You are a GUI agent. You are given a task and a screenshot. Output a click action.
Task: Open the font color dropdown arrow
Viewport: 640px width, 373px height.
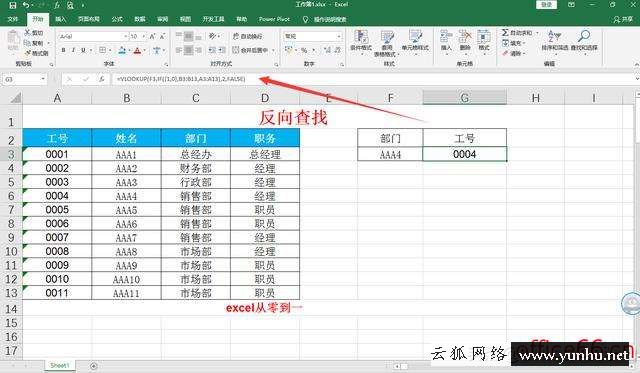pyautogui.click(x=144, y=51)
